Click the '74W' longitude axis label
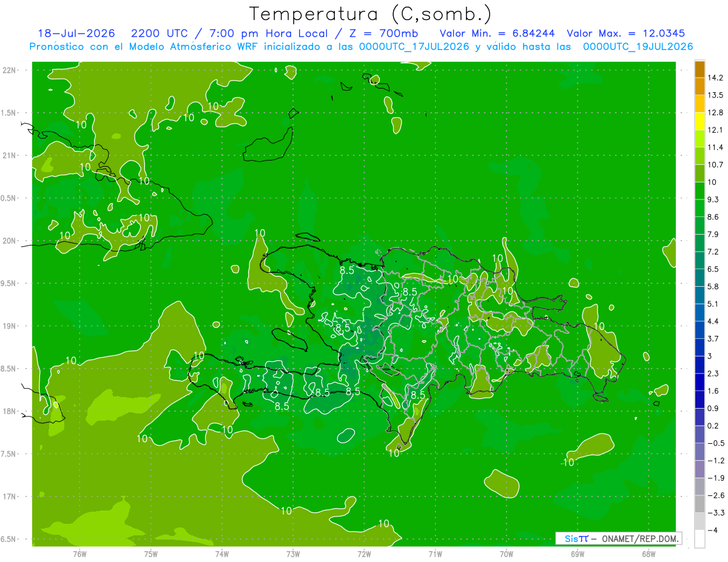Screen dimensions: 728x562 221,554
